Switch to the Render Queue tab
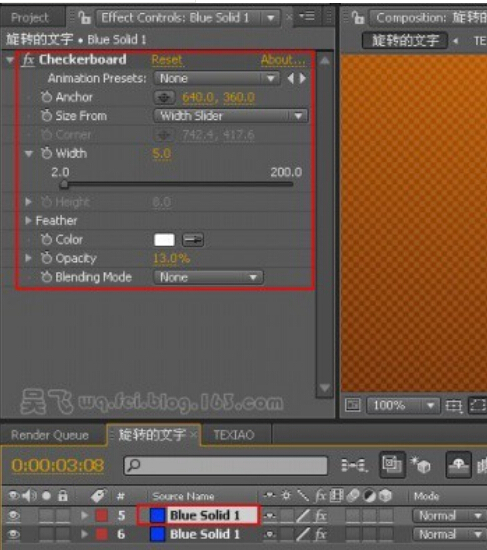Image resolution: width=487 pixels, height=550 pixels. (x=50, y=435)
